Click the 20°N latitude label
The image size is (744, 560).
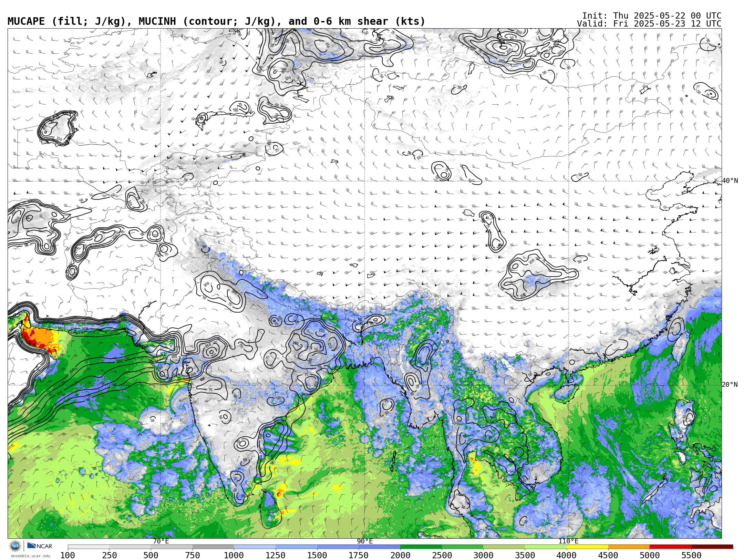click(730, 385)
